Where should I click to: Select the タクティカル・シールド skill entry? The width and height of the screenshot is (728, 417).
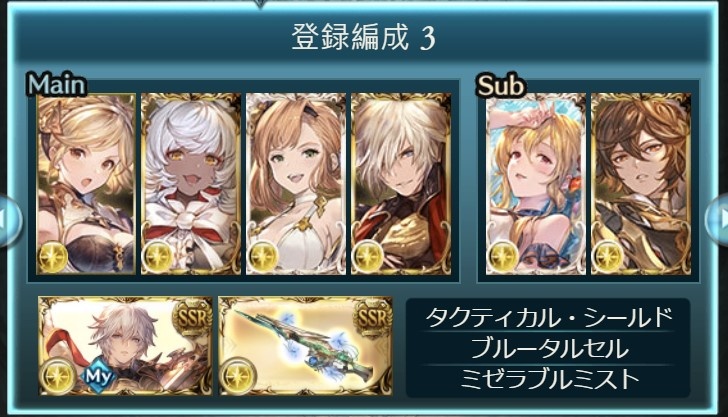[548, 317]
